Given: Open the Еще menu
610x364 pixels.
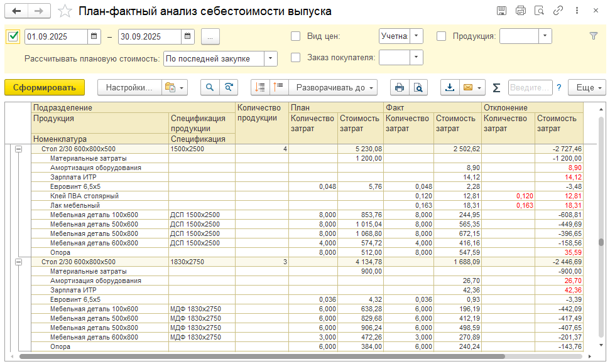Looking at the screenshot, I should point(588,88).
